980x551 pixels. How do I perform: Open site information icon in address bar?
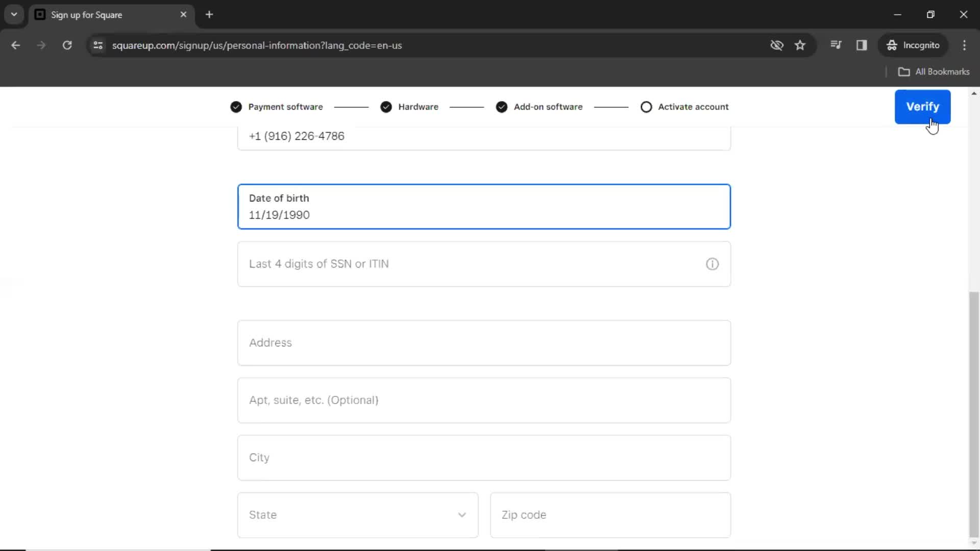click(98, 45)
